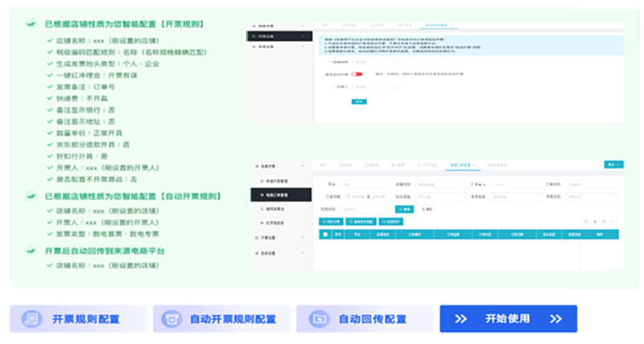Toggle the red auto-invoicing switch

click(x=355, y=74)
